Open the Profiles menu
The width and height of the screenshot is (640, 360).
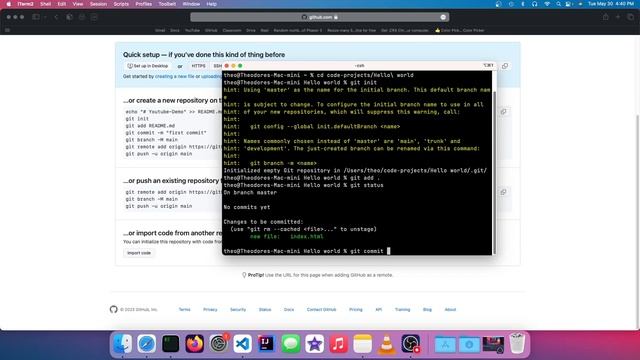143,4
